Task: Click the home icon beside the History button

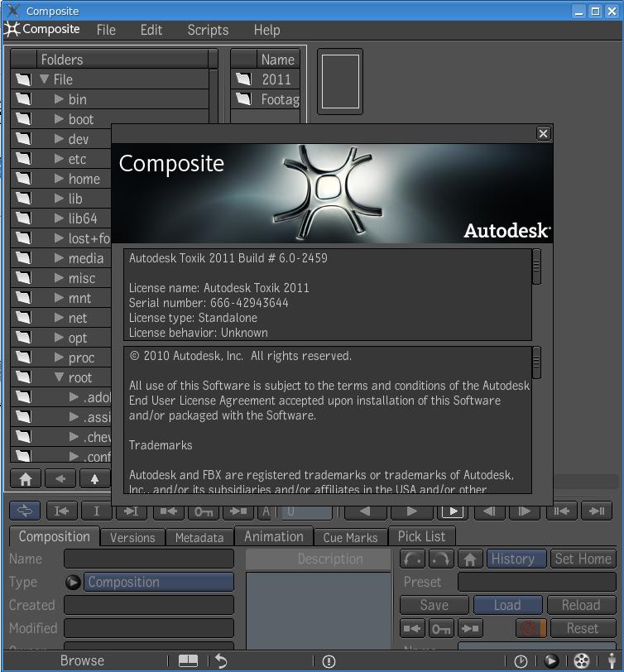Action: tap(470, 559)
